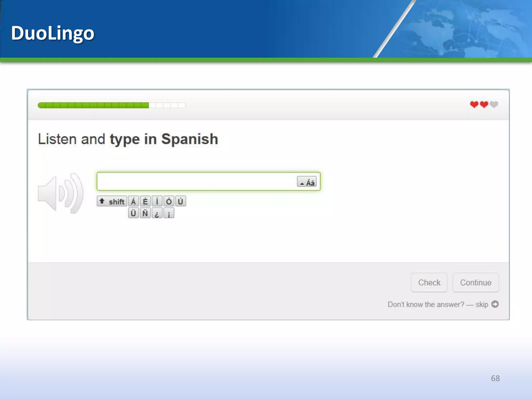Click the Continue button
Screen dimensions: 532x399
(x=476, y=282)
